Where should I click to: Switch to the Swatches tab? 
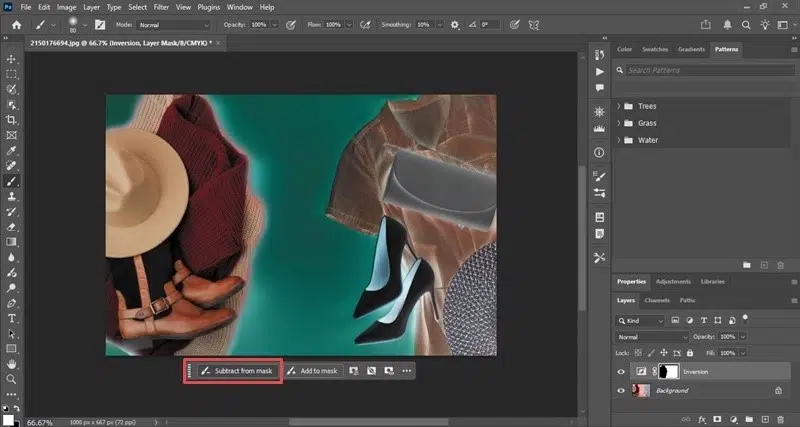(x=655, y=49)
